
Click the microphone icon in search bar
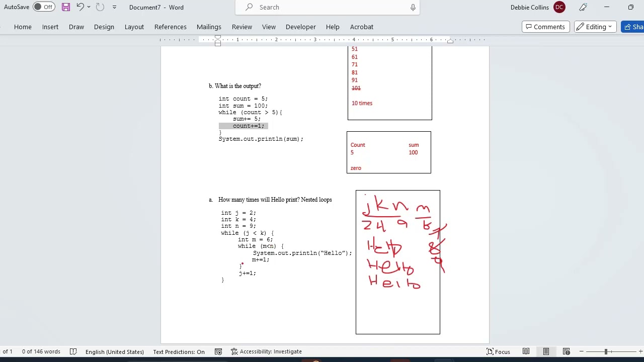(413, 7)
